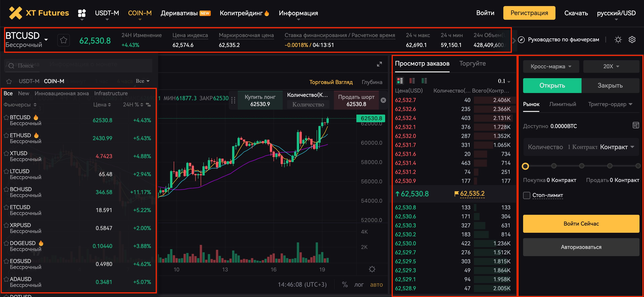Set quantity slider to the 50% mark
This screenshot has height=297, width=644.
tap(582, 166)
